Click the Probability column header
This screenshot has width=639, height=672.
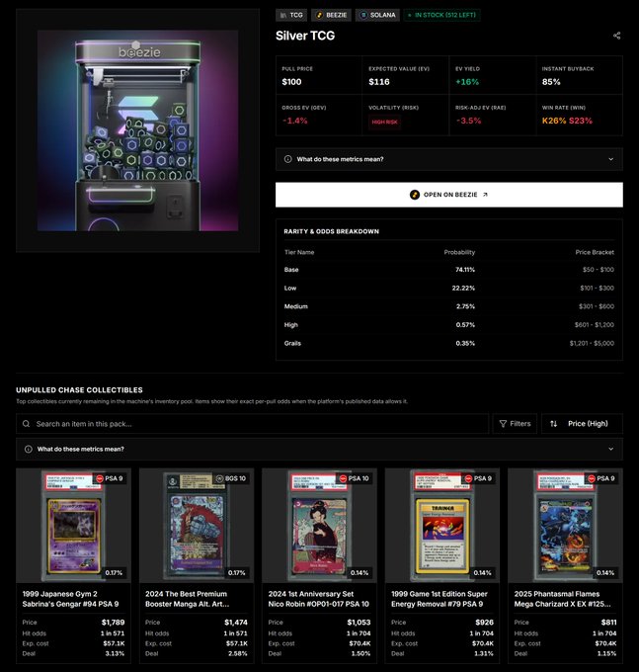click(459, 252)
